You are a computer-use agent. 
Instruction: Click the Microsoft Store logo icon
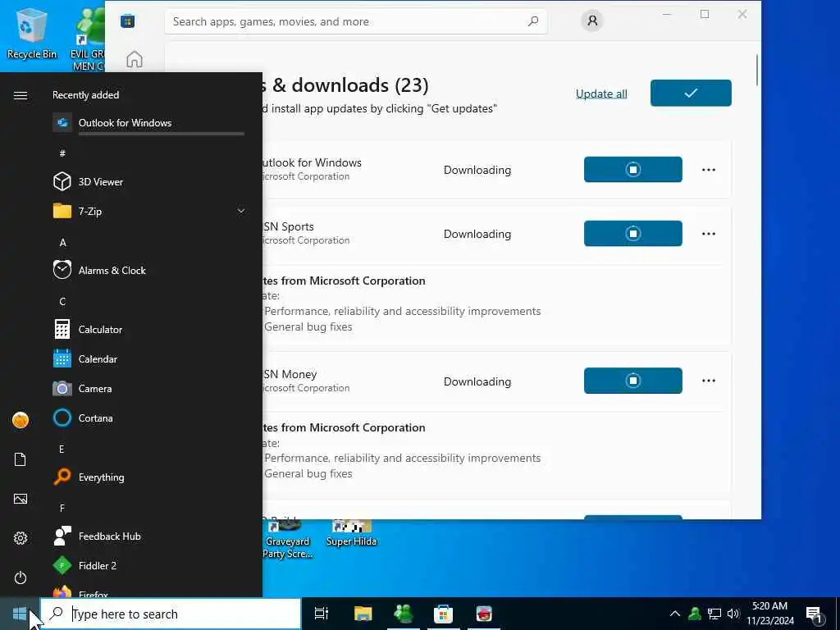coord(127,21)
